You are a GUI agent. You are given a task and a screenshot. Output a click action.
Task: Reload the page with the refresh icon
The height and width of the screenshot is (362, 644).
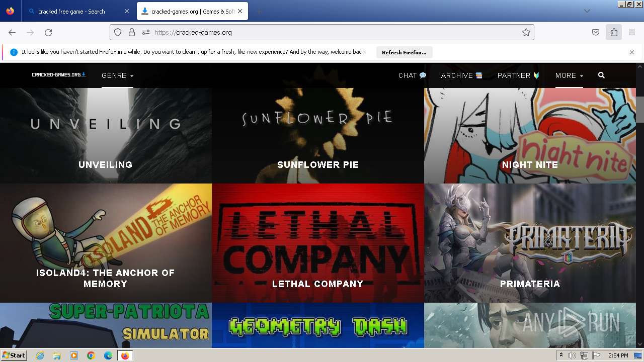point(48,32)
